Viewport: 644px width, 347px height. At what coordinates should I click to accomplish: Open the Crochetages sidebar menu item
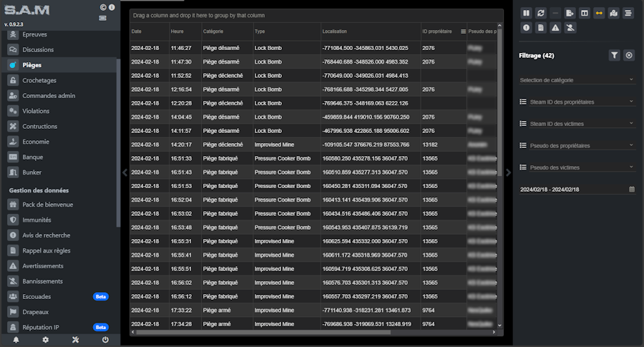pos(39,80)
